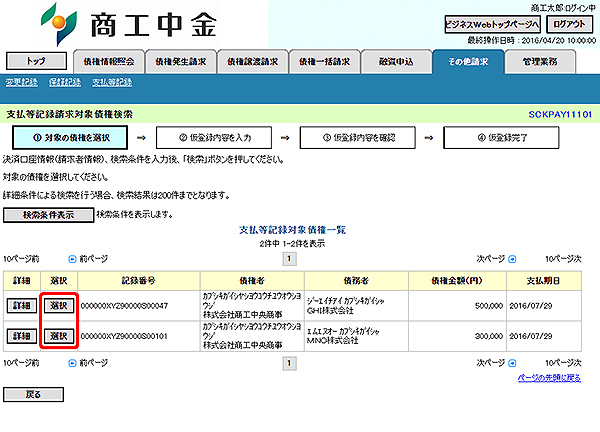This screenshot has width=600, height=432.
Task: Click the 最終操作日時 timestamp
Action: (x=532, y=41)
